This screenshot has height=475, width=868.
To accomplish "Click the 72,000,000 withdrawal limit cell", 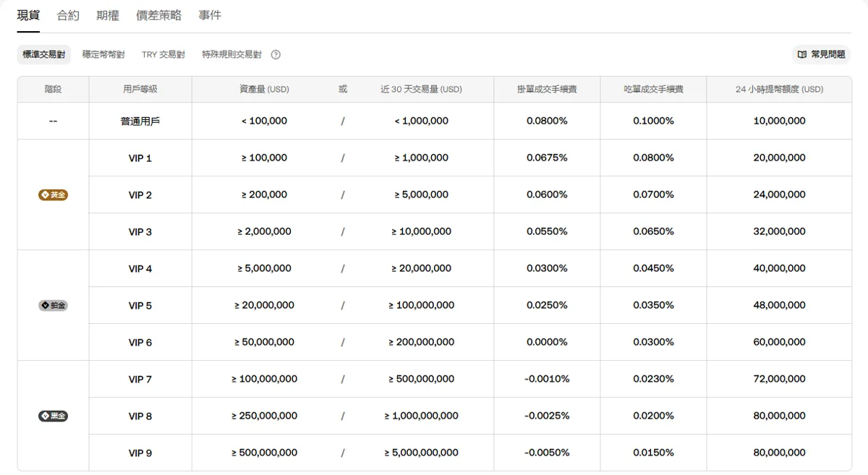I will 779,380.
